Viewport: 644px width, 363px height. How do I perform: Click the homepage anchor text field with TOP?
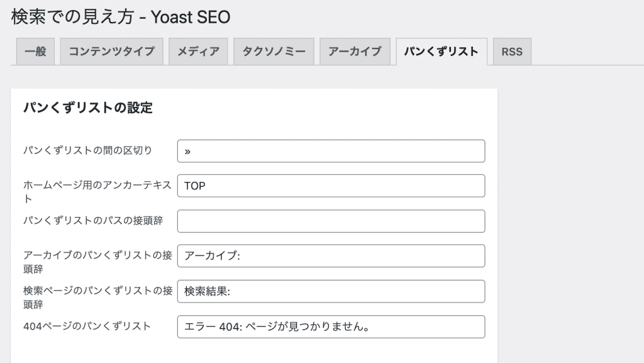331,186
